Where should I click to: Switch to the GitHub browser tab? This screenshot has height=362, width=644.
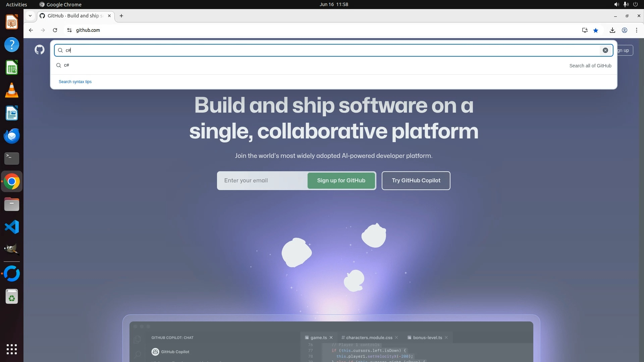[x=74, y=16]
